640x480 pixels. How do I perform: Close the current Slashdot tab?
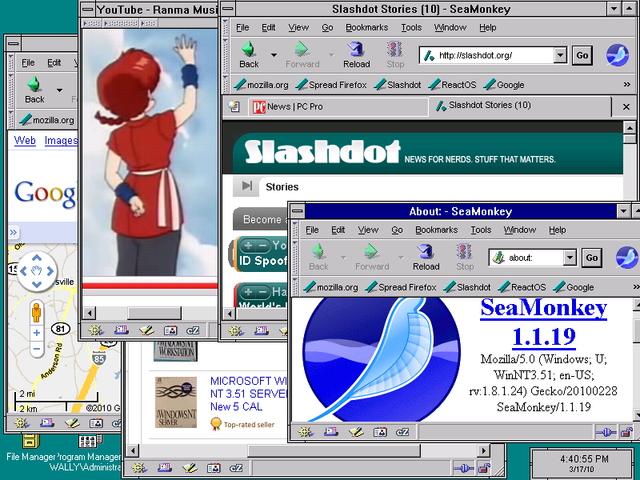coord(626,107)
